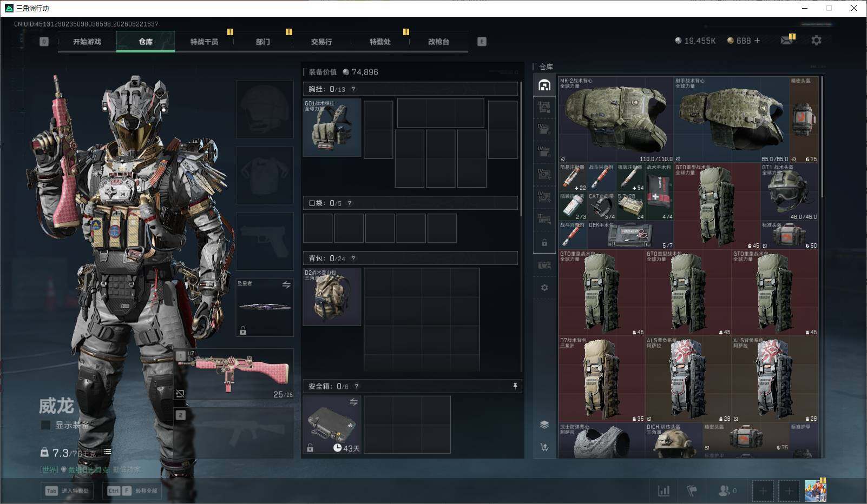Screen dimensions: 867x504
Task: Click the sort warehouse icon
Action: pos(544,447)
